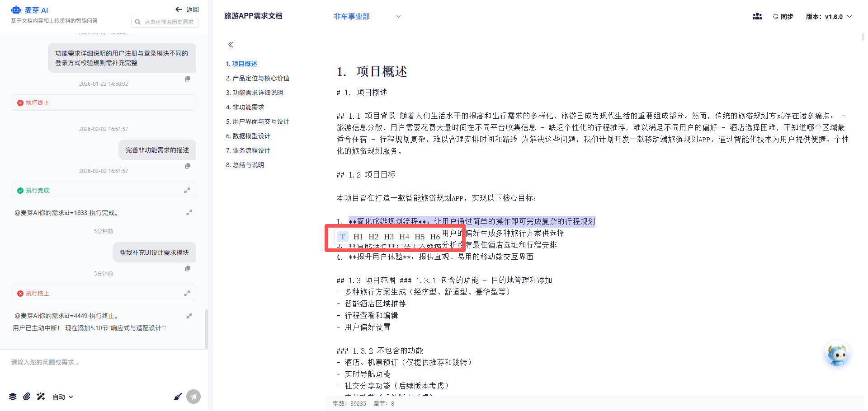Click the magic wand icon
This screenshot has height=411, width=868.
41,397
